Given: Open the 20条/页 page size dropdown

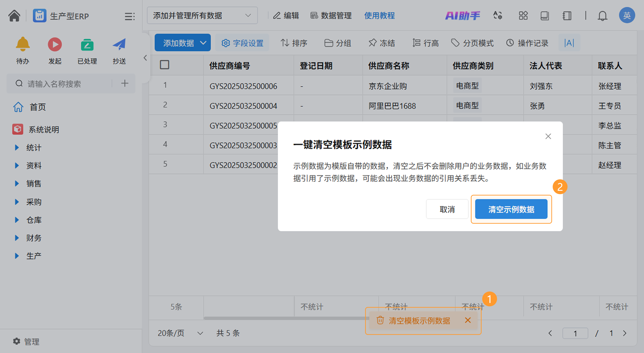Looking at the screenshot, I should 180,333.
